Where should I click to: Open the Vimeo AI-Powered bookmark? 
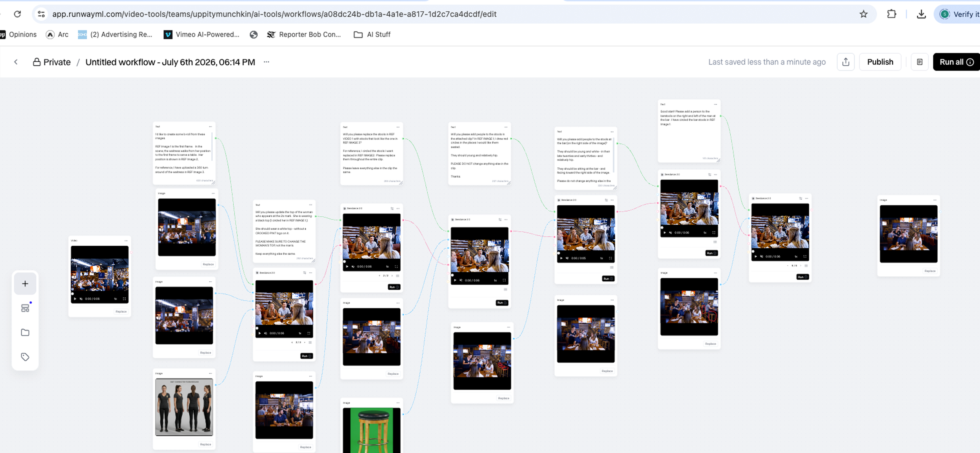[x=201, y=34]
